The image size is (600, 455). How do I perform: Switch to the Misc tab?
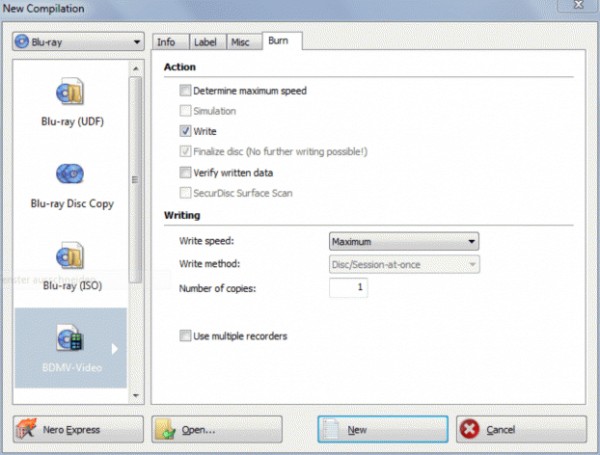pos(240,42)
